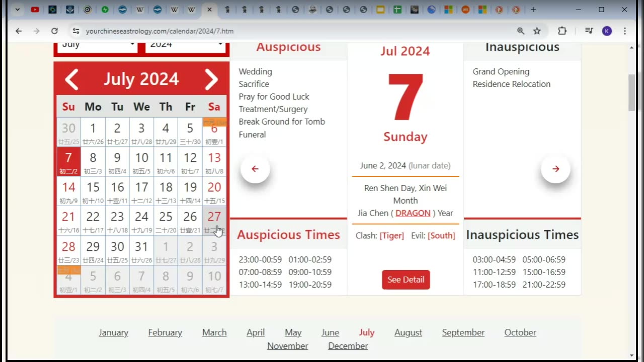Select July 3 in the calendar
The image size is (644, 362).
click(141, 132)
